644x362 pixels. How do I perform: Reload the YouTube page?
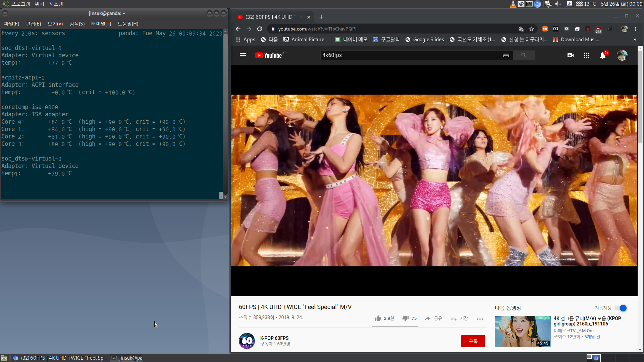pyautogui.click(x=260, y=29)
